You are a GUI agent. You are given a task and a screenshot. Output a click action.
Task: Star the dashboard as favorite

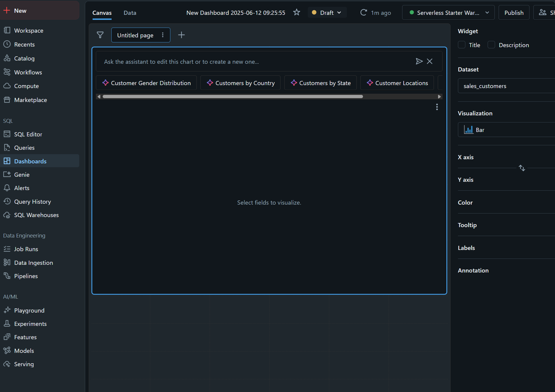point(296,12)
